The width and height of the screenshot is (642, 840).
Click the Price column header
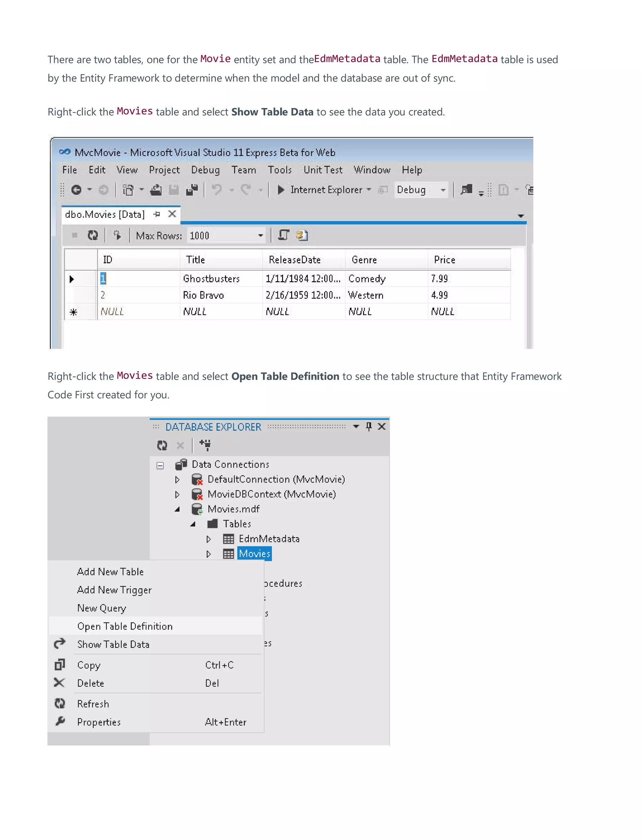tap(469, 260)
